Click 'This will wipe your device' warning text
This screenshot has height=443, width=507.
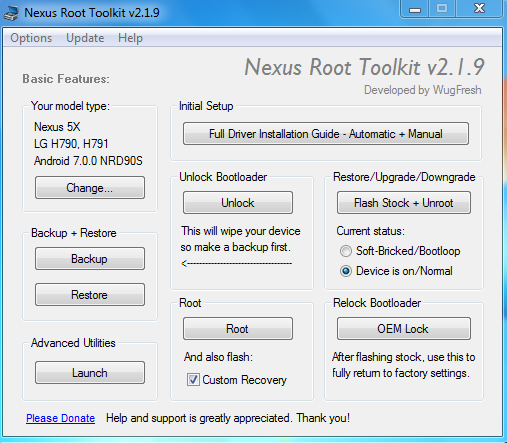tap(241, 231)
